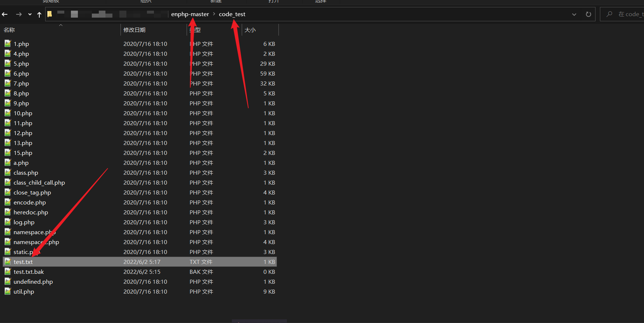The width and height of the screenshot is (644, 323).
Task: Sort by the 修改日期 column header
Action: [x=134, y=30]
